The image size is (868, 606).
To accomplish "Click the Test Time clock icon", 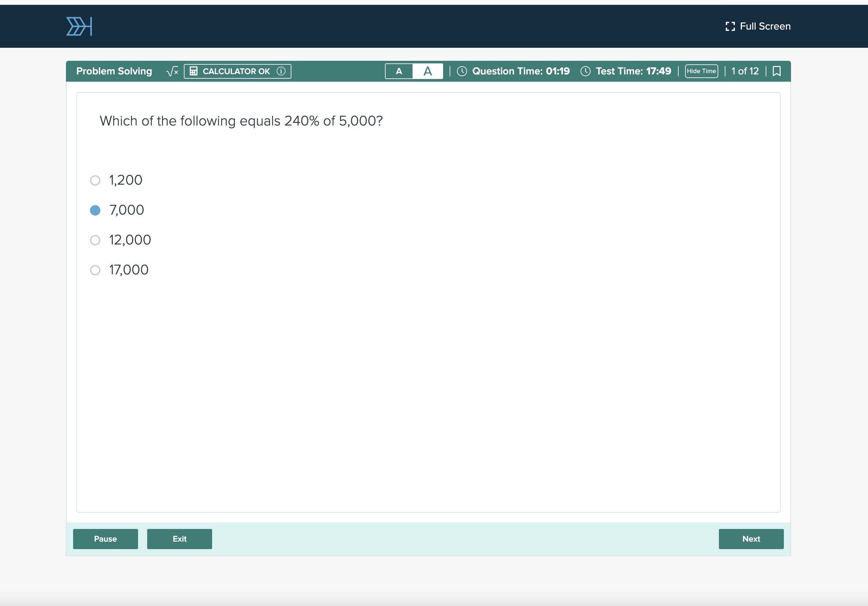I will 585,71.
